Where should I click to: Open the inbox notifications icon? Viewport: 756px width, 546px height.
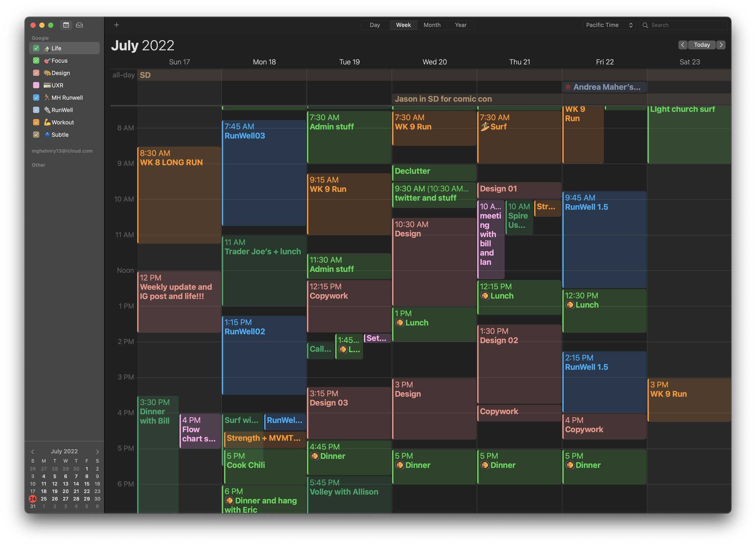[x=79, y=25]
